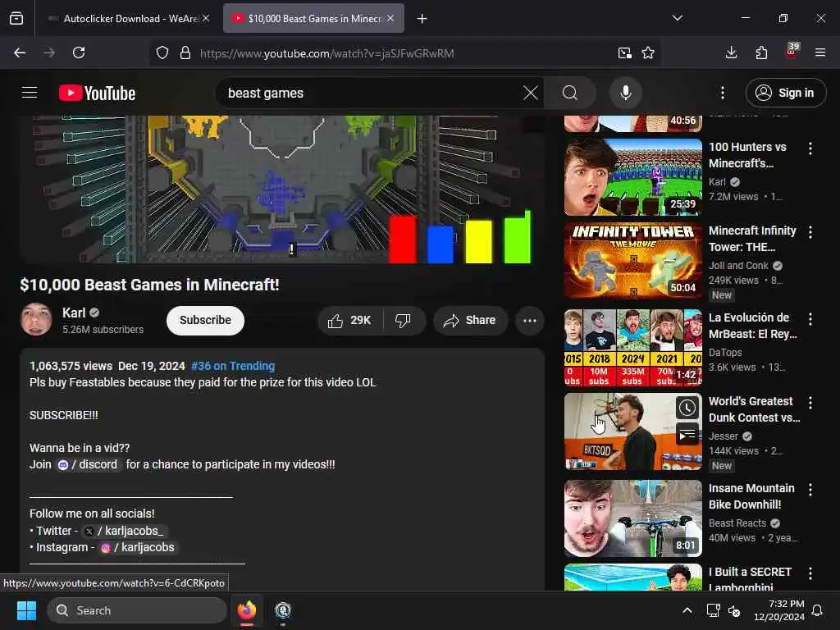
Task: Click the magnifier search button
Action: 570,94
